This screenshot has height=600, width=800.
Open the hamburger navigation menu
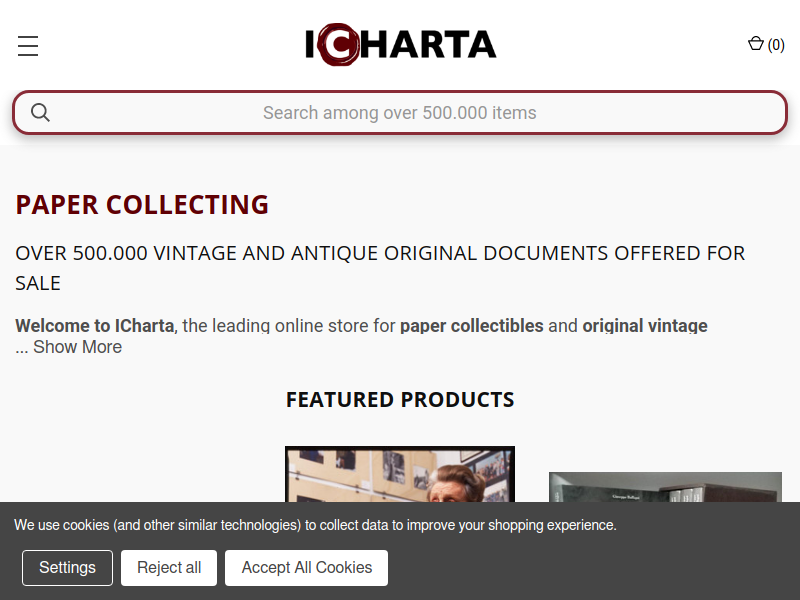pyautogui.click(x=28, y=46)
